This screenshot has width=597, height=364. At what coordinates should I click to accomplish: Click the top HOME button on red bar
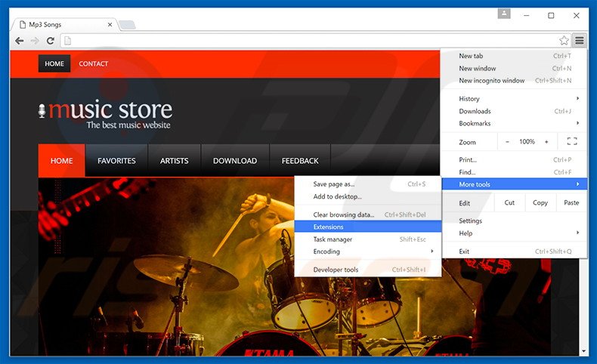tap(54, 63)
